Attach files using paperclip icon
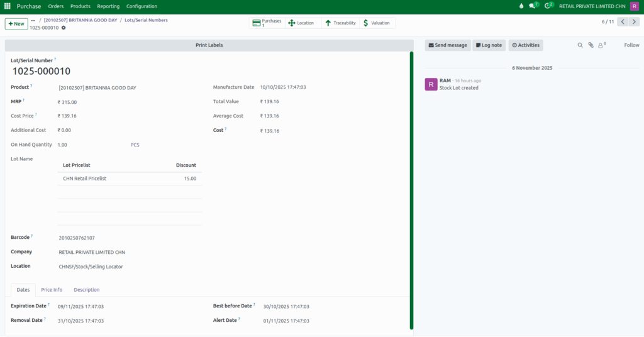The width and height of the screenshot is (644, 337). coord(591,45)
